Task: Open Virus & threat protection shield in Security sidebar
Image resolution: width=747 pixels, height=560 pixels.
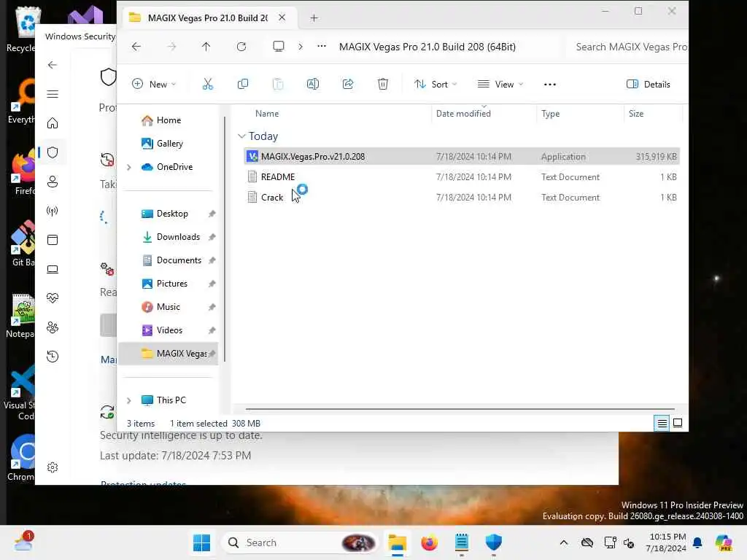Action: (53, 152)
